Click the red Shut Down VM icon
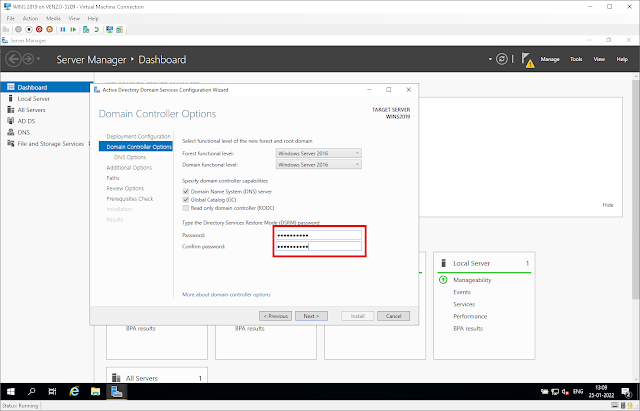Image resolution: width=640 pixels, height=411 pixels. (x=39, y=29)
